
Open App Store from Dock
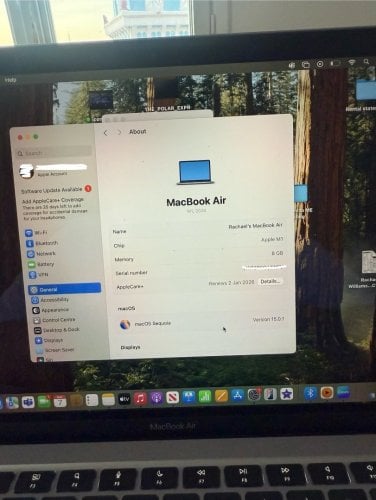click(237, 396)
